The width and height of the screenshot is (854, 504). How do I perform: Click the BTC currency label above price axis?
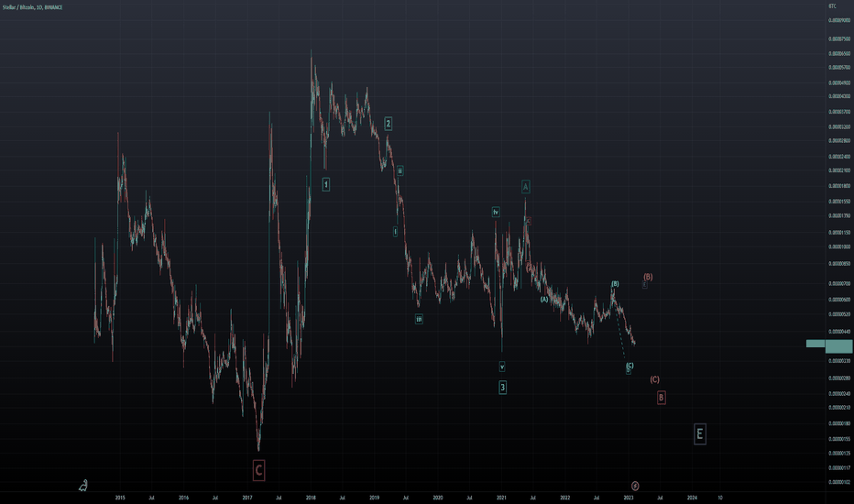pos(832,6)
